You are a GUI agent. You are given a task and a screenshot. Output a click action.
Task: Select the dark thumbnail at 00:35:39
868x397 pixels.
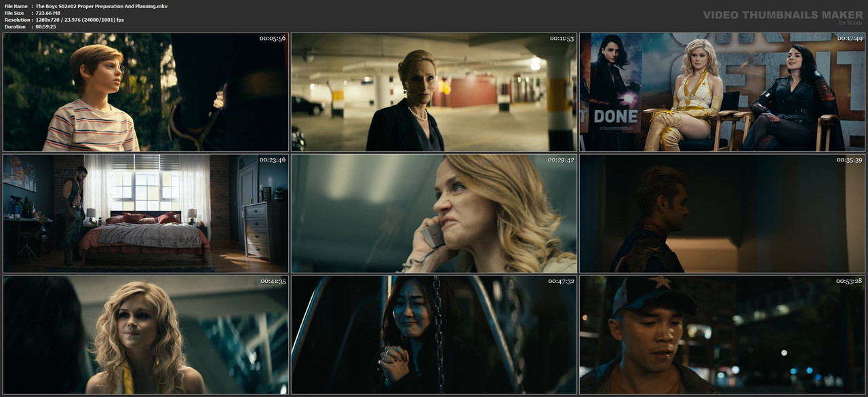click(x=722, y=214)
